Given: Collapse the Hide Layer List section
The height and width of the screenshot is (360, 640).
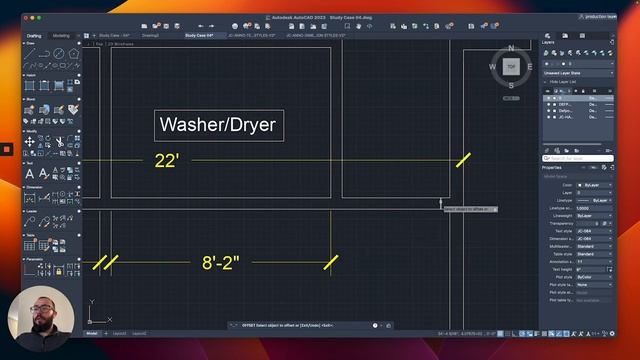Looking at the screenshot, I should [x=545, y=82].
